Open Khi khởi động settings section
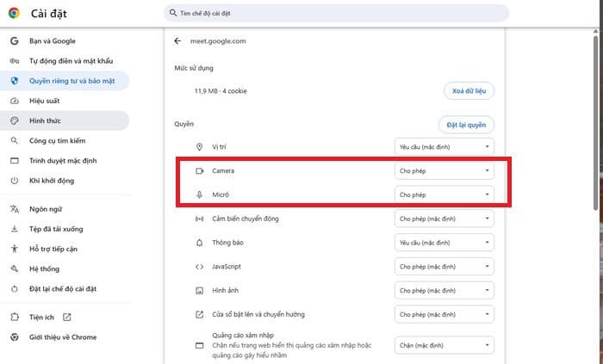 pos(64,181)
